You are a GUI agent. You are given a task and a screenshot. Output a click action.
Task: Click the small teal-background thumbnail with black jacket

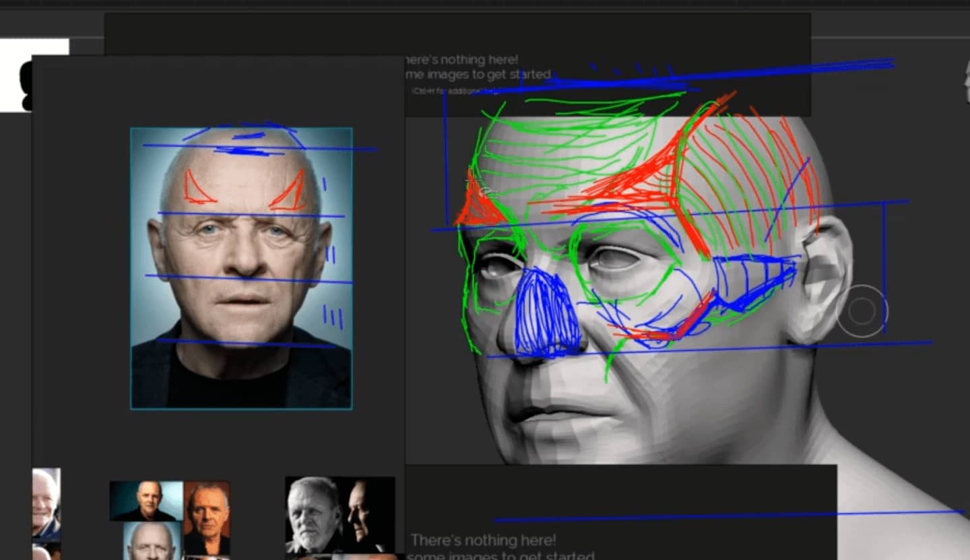pyautogui.click(x=146, y=501)
